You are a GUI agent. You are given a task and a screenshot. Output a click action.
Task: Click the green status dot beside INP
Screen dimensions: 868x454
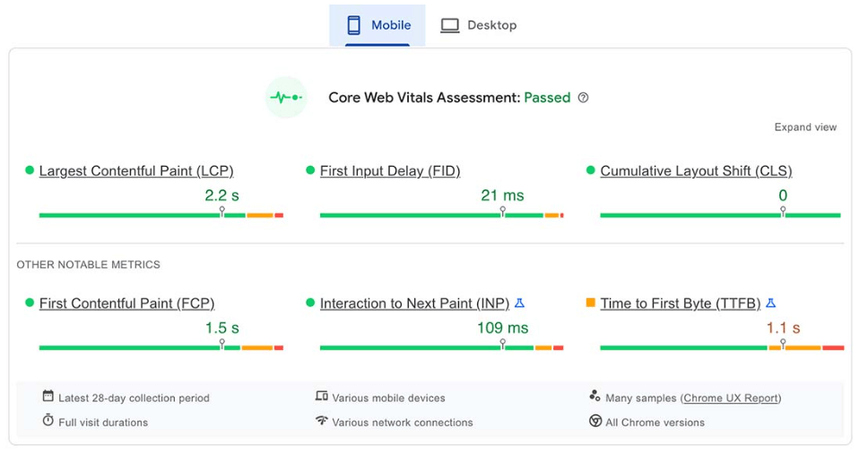(x=310, y=303)
